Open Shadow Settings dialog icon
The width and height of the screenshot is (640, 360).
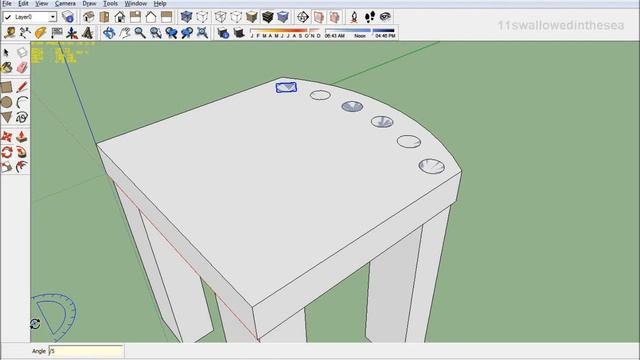click(x=223, y=33)
